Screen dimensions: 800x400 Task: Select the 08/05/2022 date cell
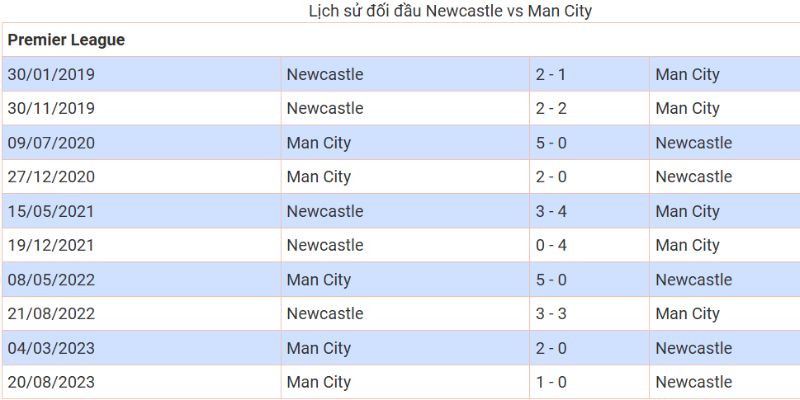pyautogui.click(x=51, y=280)
